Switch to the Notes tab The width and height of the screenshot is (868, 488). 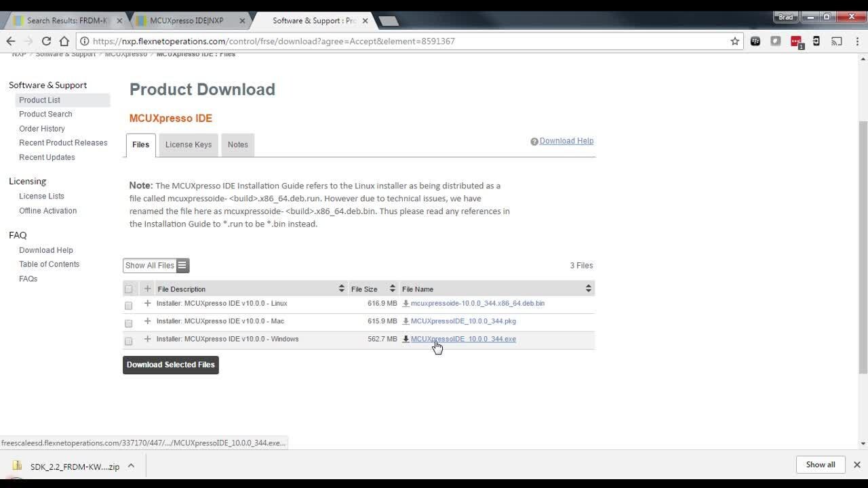click(x=237, y=144)
